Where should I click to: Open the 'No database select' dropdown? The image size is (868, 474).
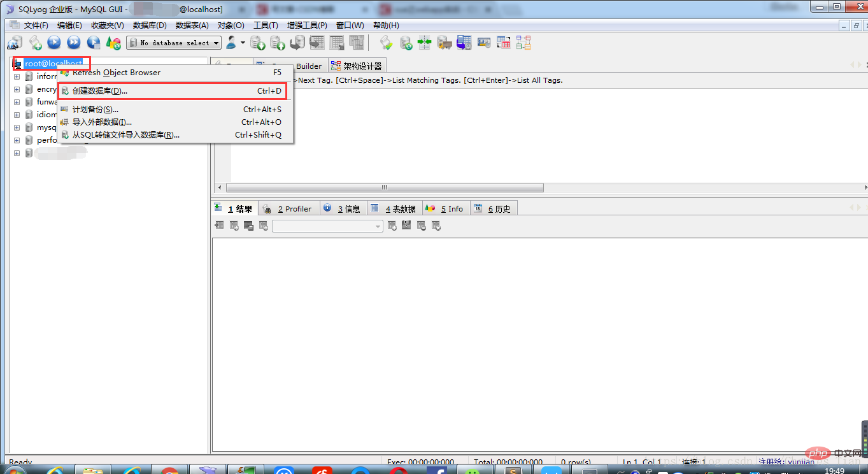[174, 43]
